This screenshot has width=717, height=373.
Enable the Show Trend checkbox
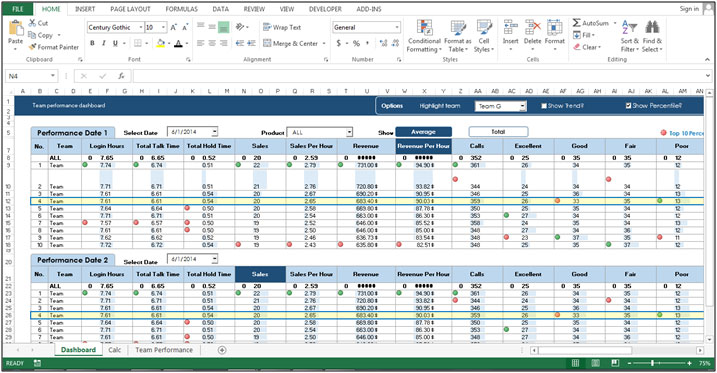544,106
